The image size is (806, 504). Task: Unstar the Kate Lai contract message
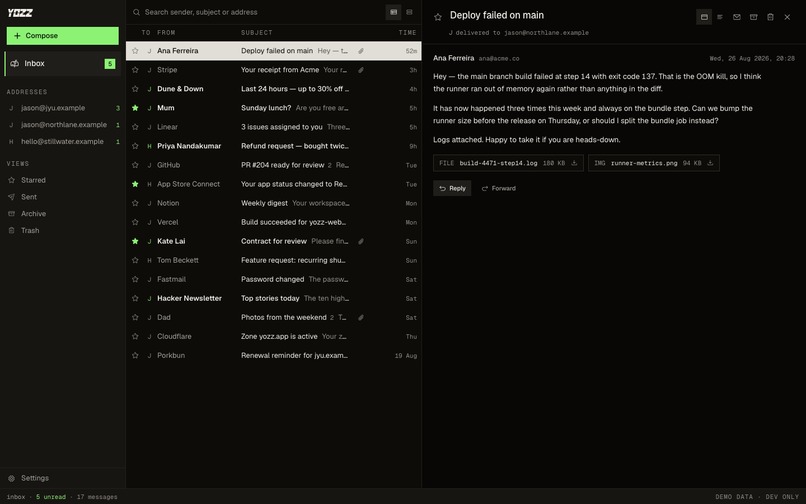(x=135, y=241)
